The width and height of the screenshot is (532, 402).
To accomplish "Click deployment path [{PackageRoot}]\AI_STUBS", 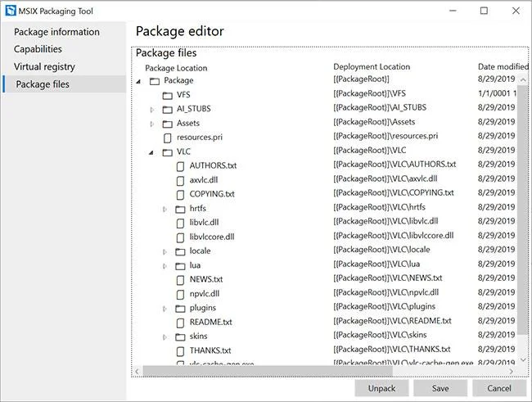I will tap(380, 107).
